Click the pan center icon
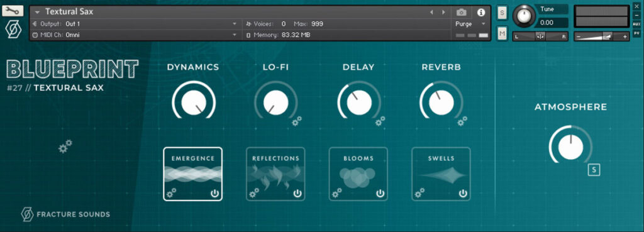 (540, 36)
